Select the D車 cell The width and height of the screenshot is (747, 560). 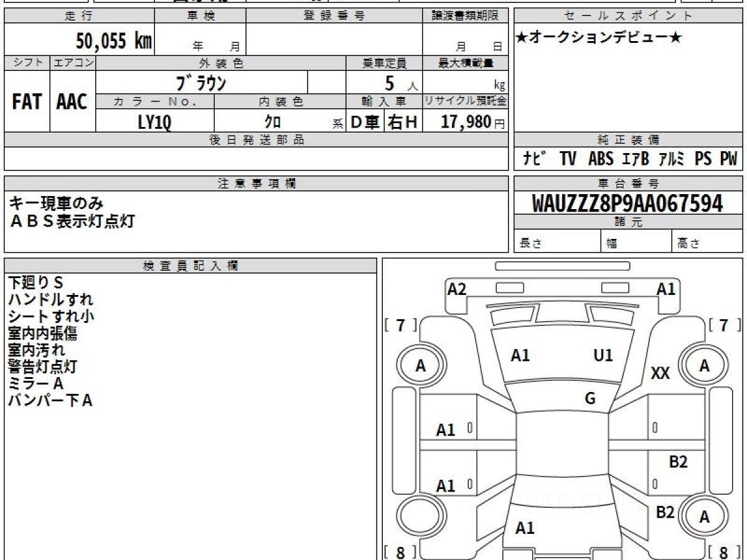(x=365, y=123)
